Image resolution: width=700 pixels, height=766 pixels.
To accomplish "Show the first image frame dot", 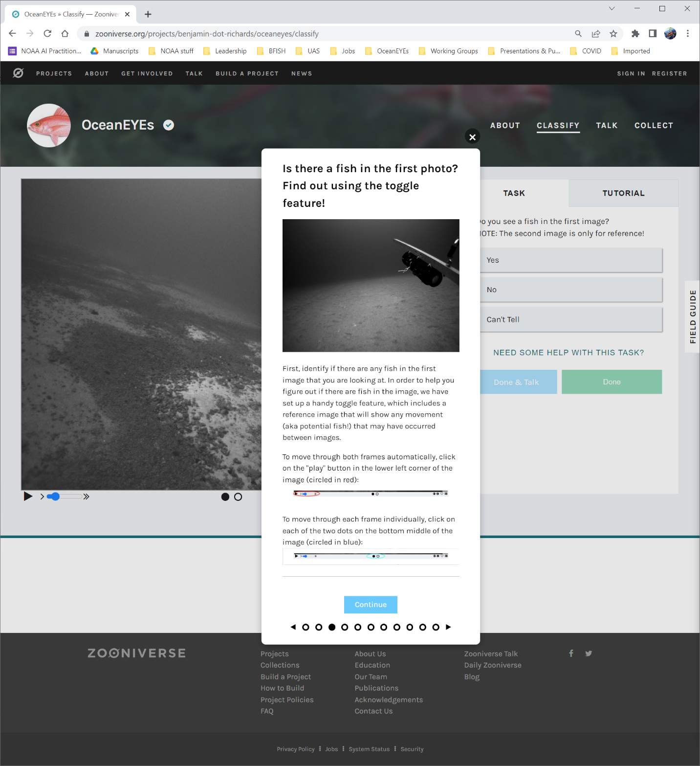I will [225, 497].
